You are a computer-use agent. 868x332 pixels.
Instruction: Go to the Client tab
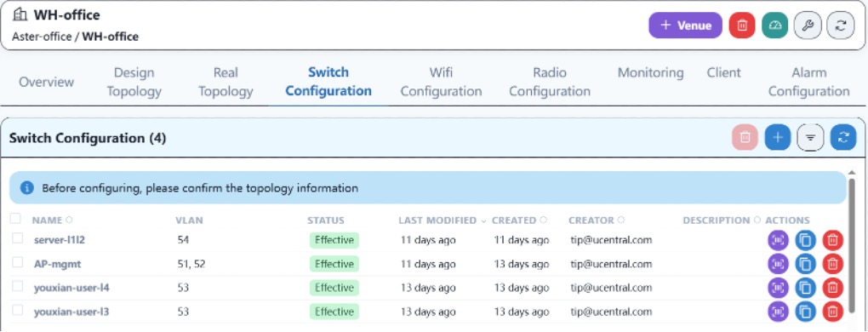(x=723, y=73)
